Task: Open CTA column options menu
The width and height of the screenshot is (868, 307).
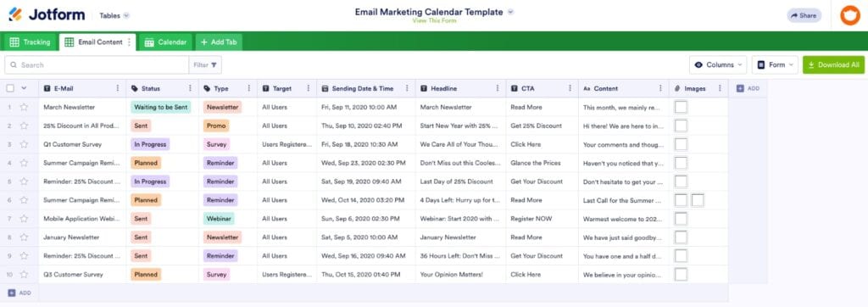Action: [570, 88]
